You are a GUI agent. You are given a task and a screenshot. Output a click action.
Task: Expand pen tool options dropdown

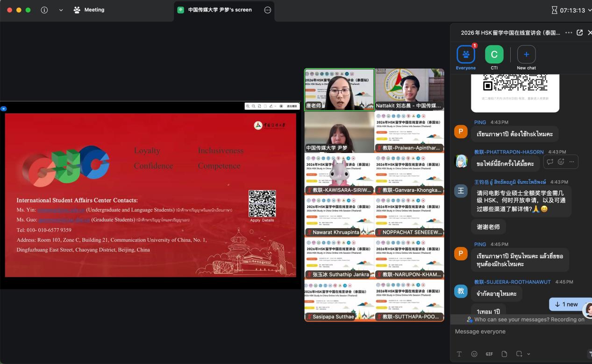pyautogui.click(x=276, y=106)
